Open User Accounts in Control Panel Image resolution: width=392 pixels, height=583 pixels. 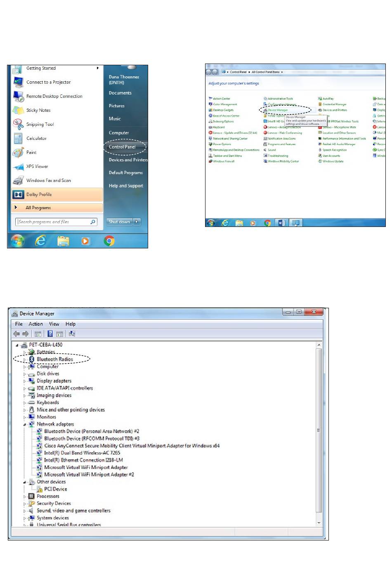tap(331, 156)
